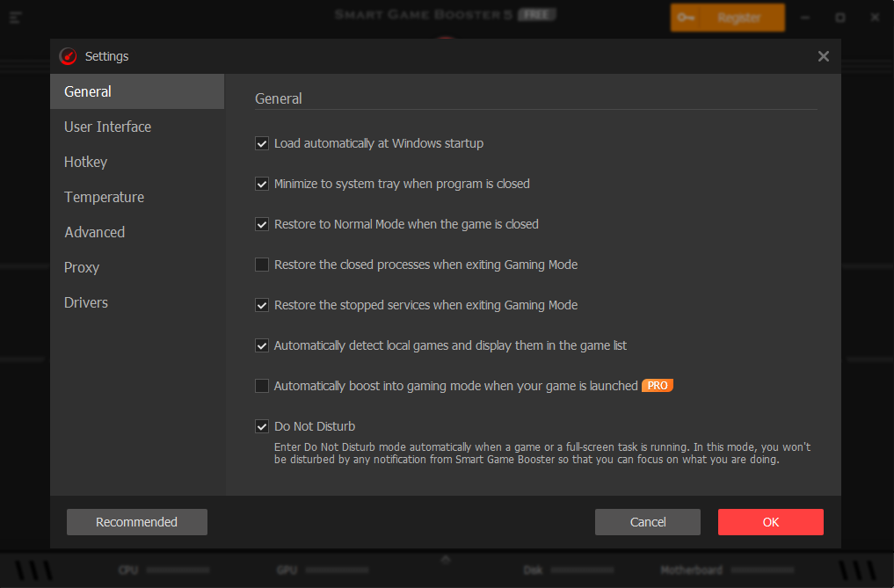Disable Restore to Normal Mode when game closed
This screenshot has height=588, width=894.
[x=262, y=225]
